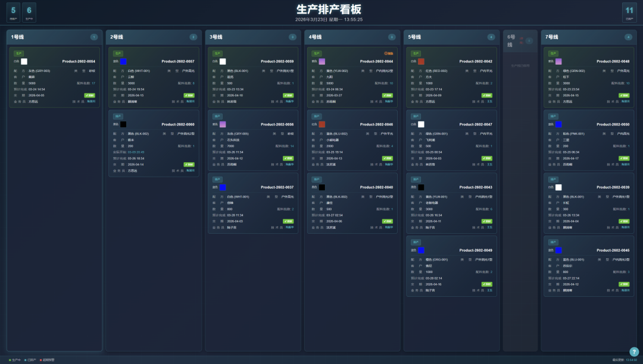The height and width of the screenshot is (364, 643).
Task: Click the orange warning icon on Product-2602-0044
Action: point(389,54)
